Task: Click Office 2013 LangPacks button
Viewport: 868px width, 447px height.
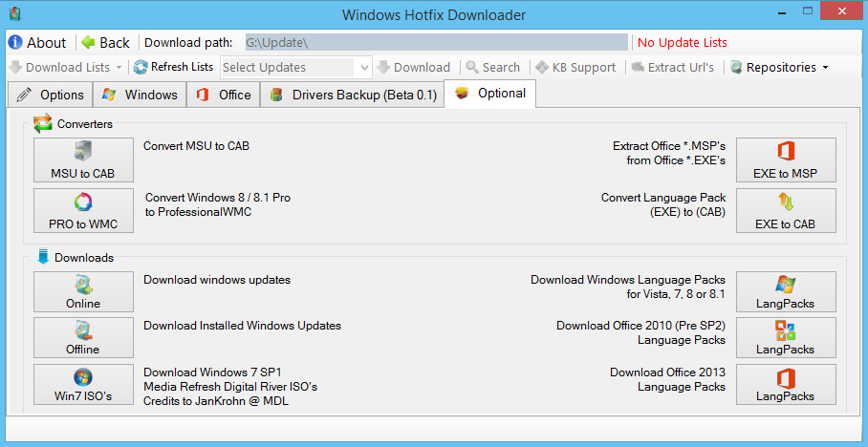Action: (x=786, y=385)
